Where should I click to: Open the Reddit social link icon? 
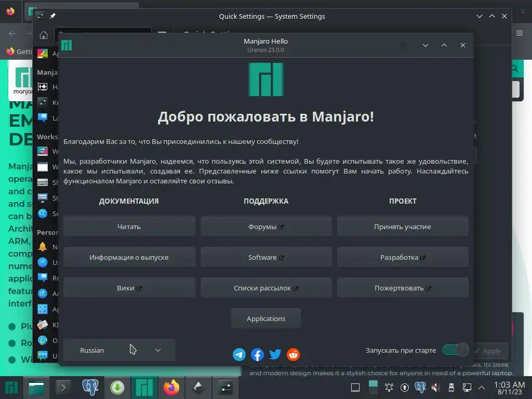coord(293,354)
